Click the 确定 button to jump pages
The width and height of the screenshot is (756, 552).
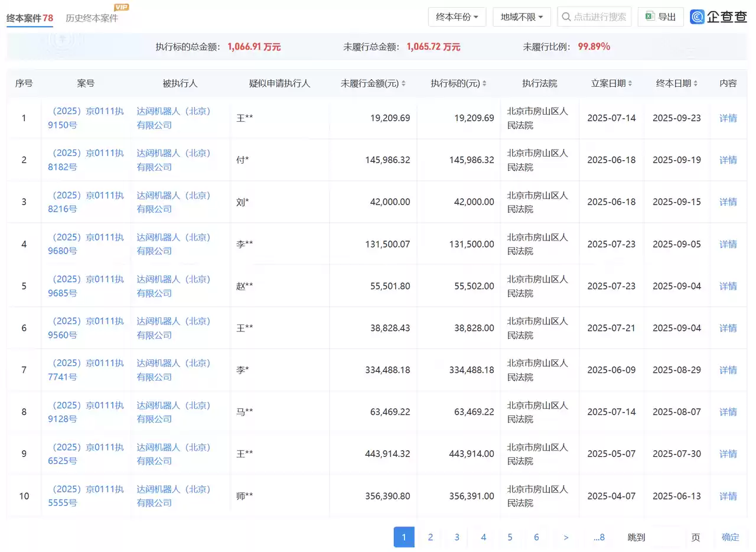point(729,537)
